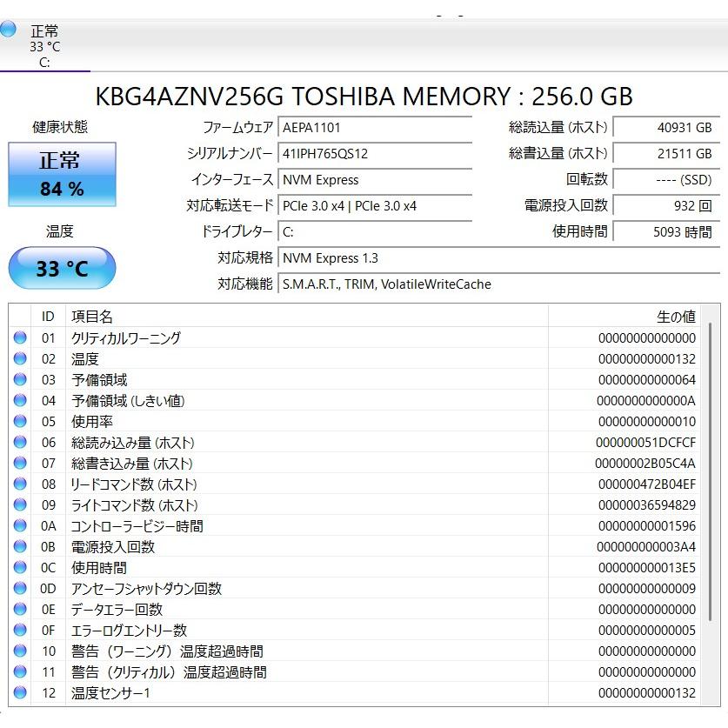Select the 使用率 attribute name
The height and width of the screenshot is (728, 728).
92,422
